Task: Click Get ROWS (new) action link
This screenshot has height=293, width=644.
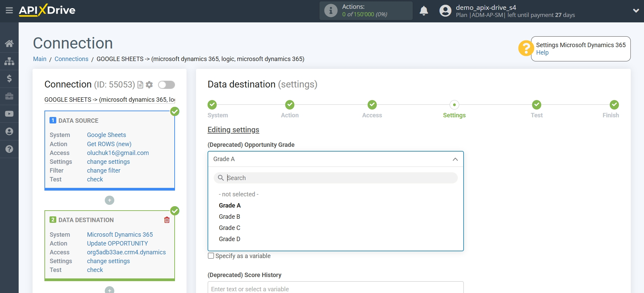Action: click(x=109, y=144)
